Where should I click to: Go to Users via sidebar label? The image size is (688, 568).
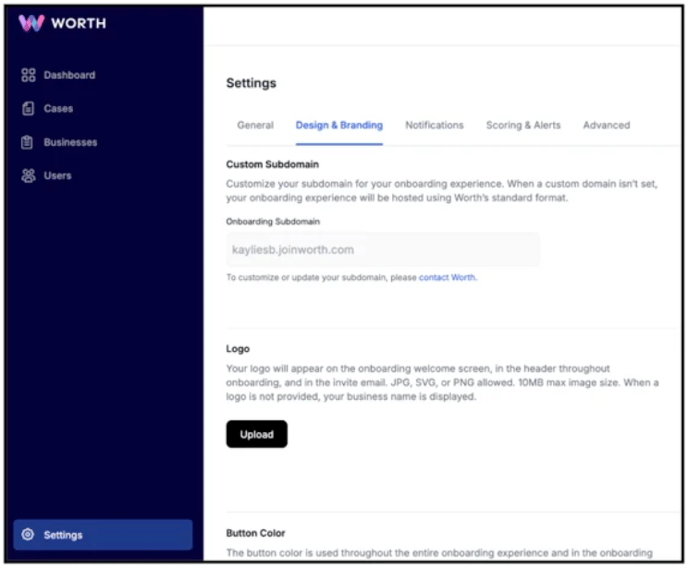pyautogui.click(x=57, y=175)
